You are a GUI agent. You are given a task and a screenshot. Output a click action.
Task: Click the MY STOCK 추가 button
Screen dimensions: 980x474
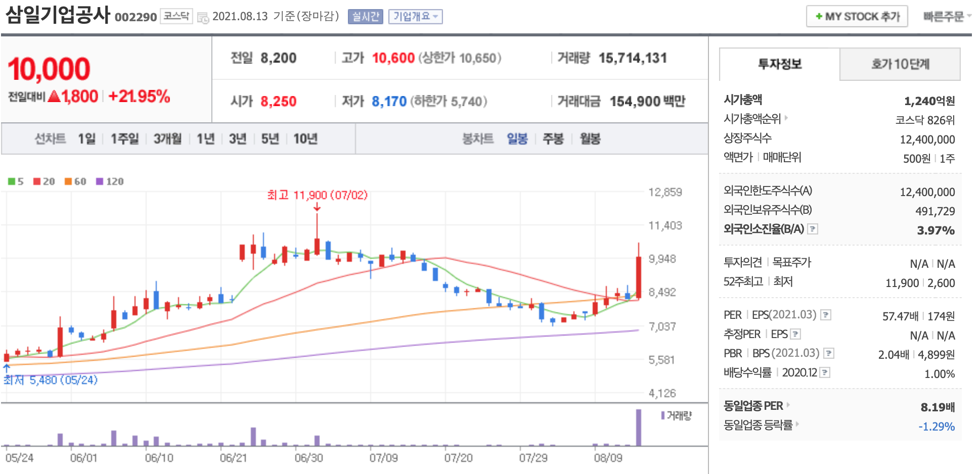[857, 16]
